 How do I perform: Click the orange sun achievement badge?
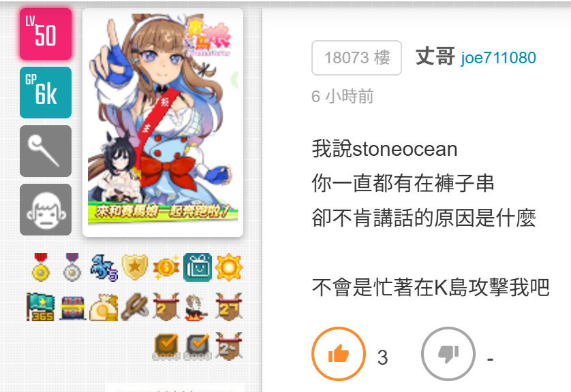(229, 267)
